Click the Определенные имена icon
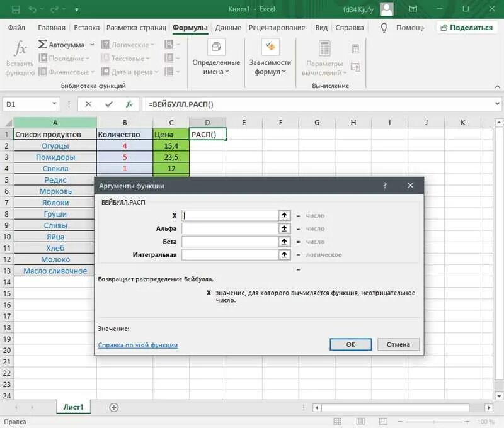The width and height of the screenshot is (504, 428). (x=216, y=47)
